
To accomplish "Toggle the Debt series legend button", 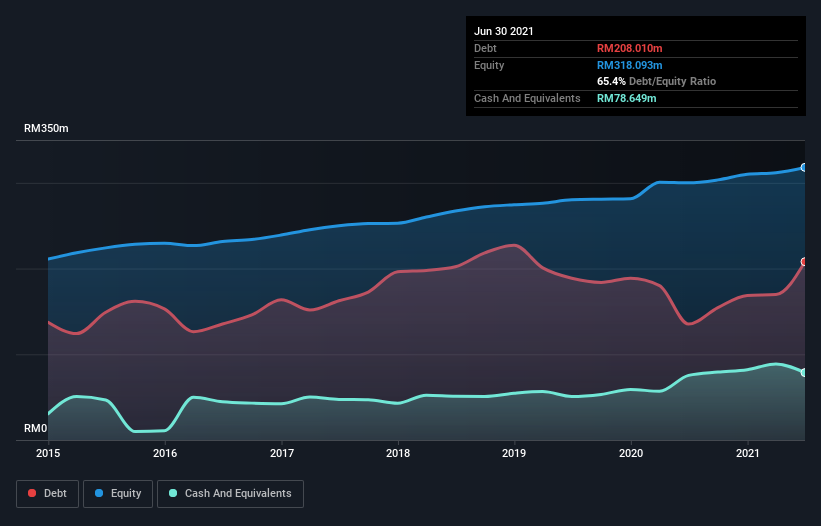I will click(x=48, y=494).
